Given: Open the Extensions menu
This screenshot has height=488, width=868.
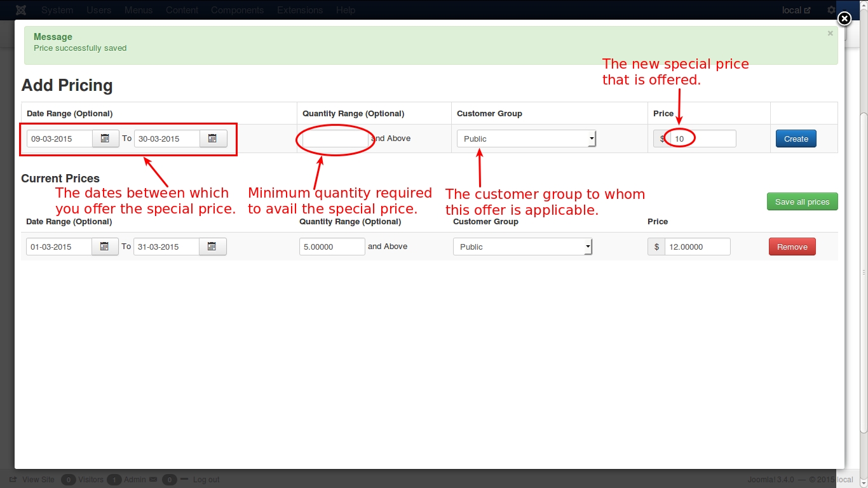Looking at the screenshot, I should pos(300,10).
